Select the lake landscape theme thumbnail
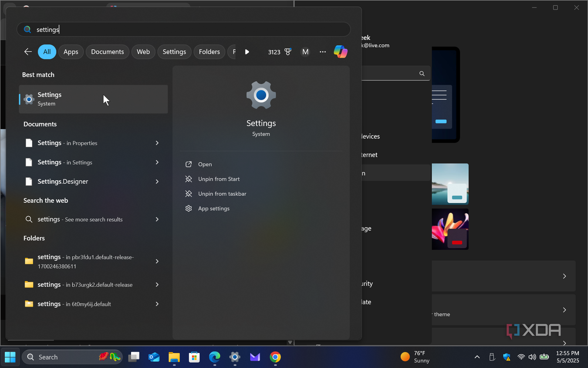 [450, 184]
